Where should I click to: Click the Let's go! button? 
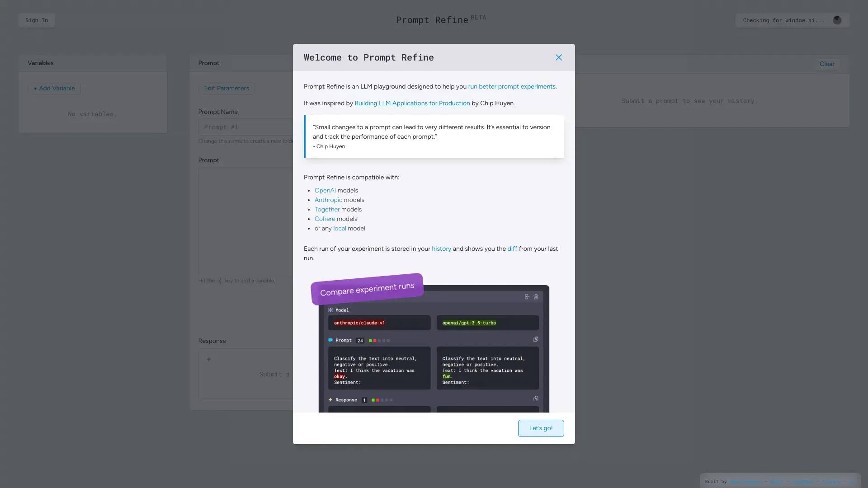click(x=541, y=428)
